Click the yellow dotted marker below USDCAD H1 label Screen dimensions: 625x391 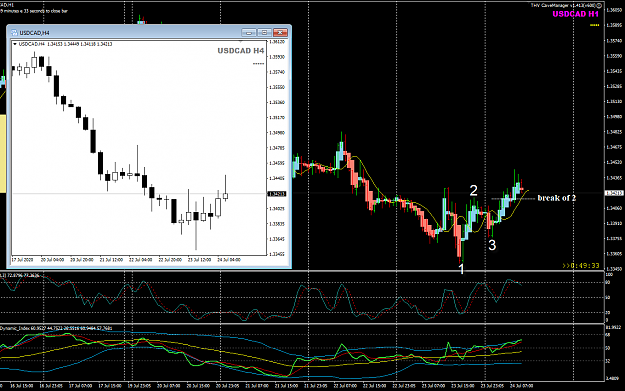(594, 25)
